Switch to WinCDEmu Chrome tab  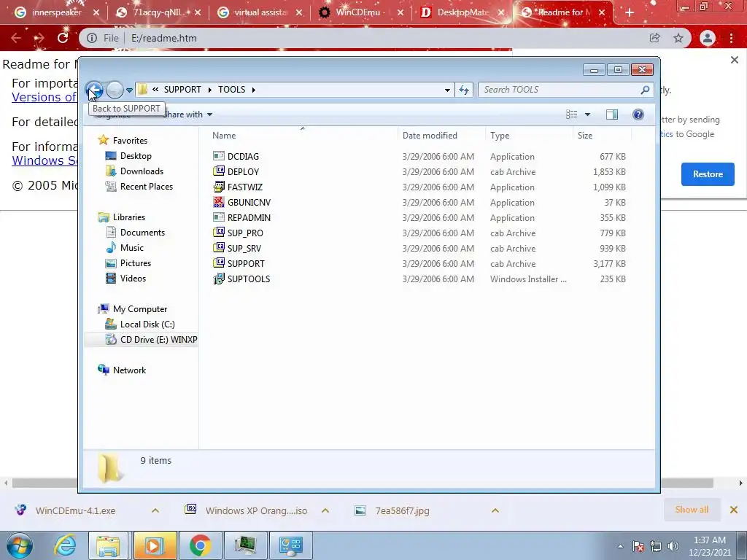(x=360, y=12)
